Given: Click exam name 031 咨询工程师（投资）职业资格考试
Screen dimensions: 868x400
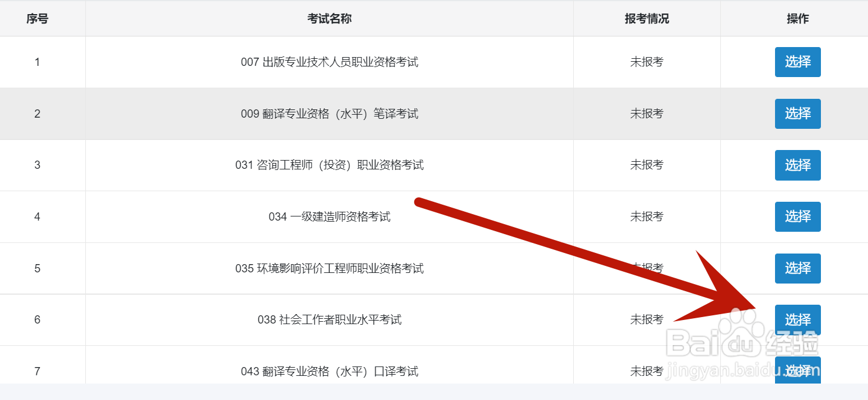Looking at the screenshot, I should [329, 165].
